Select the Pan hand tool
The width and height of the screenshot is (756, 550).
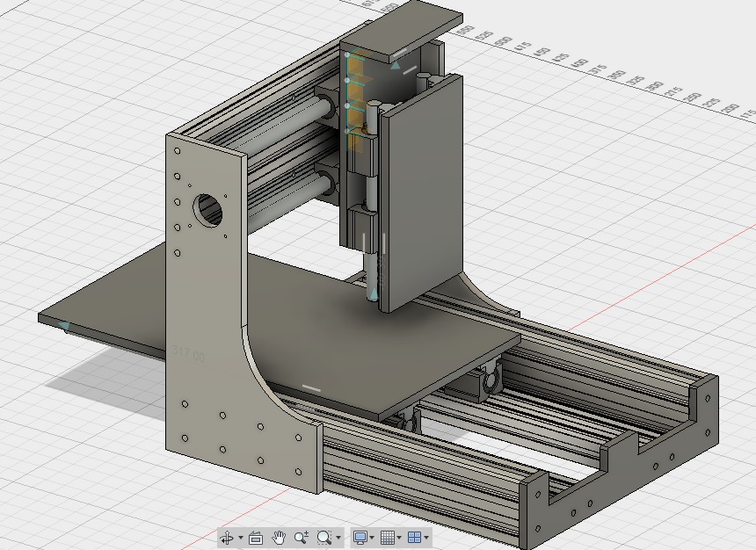tap(279, 537)
